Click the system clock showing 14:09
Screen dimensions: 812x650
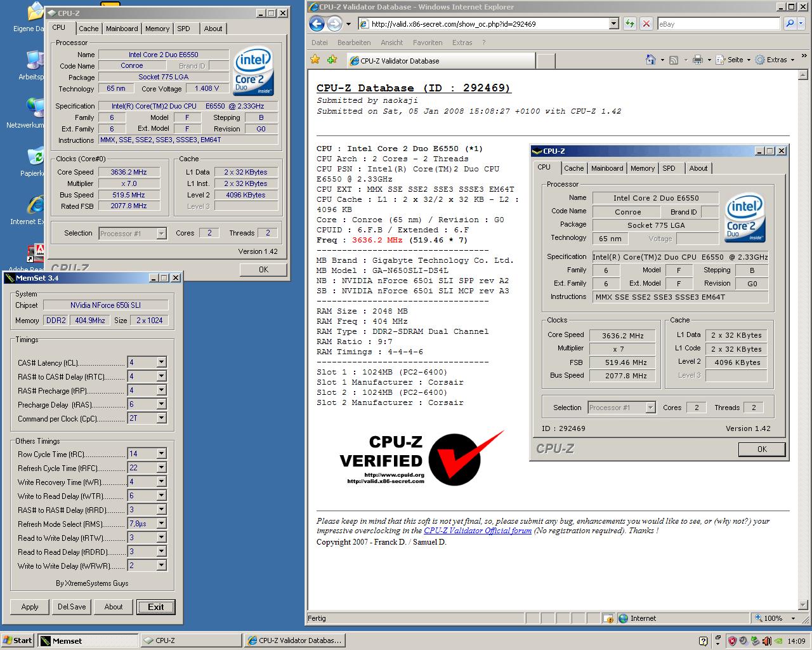tap(796, 641)
